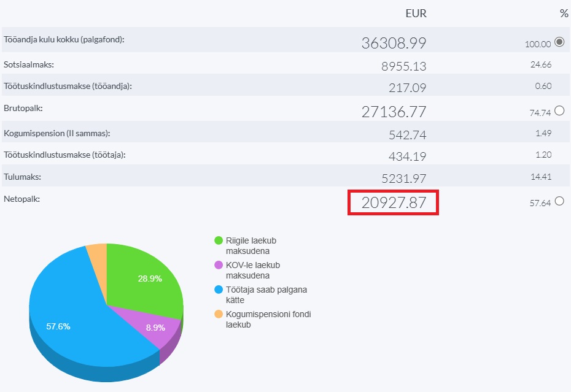Click the purple KOV-le laekub legend dot
The height and width of the screenshot is (392, 571).
coord(218,265)
